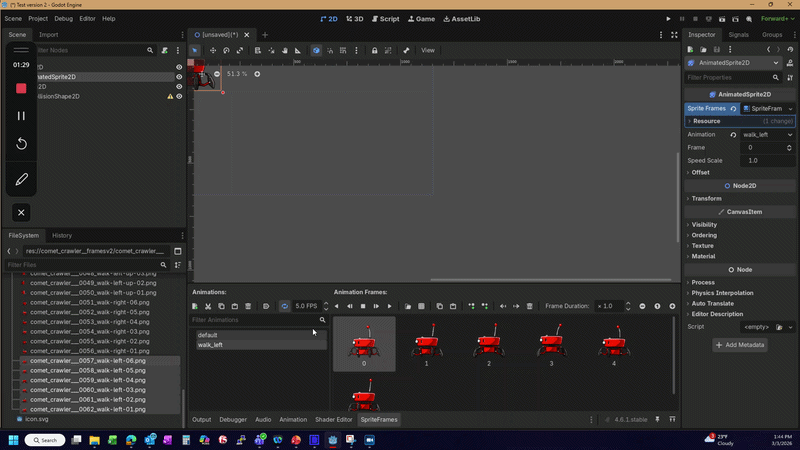Screen dimensions: 800x450
Task: Open the View menu button in viewport
Action: click(x=428, y=50)
